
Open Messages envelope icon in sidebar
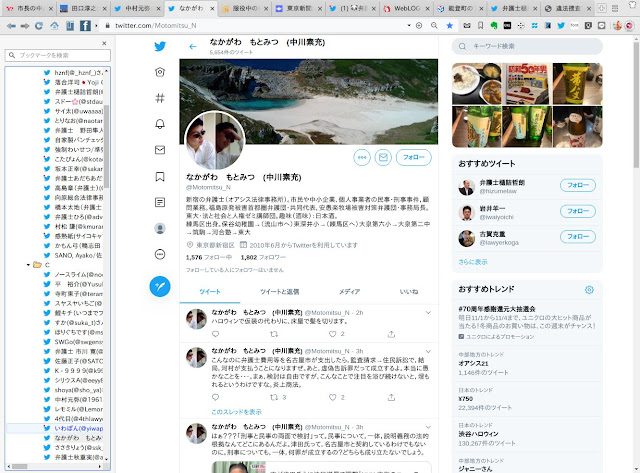tap(160, 150)
